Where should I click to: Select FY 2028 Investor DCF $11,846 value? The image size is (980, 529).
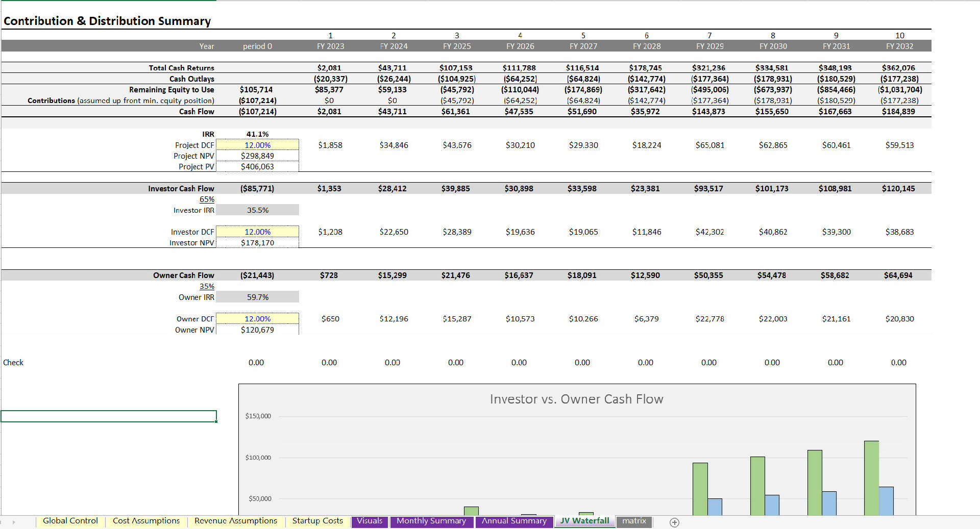pos(647,232)
